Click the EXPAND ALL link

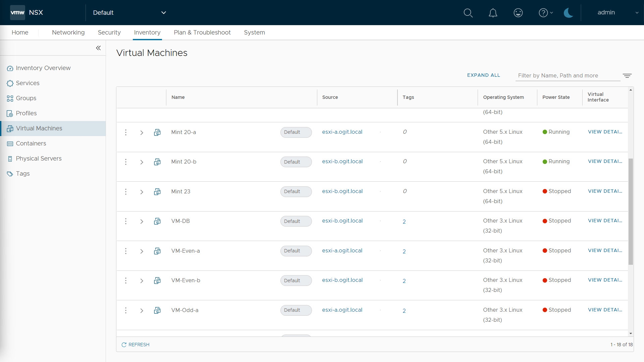click(x=483, y=75)
